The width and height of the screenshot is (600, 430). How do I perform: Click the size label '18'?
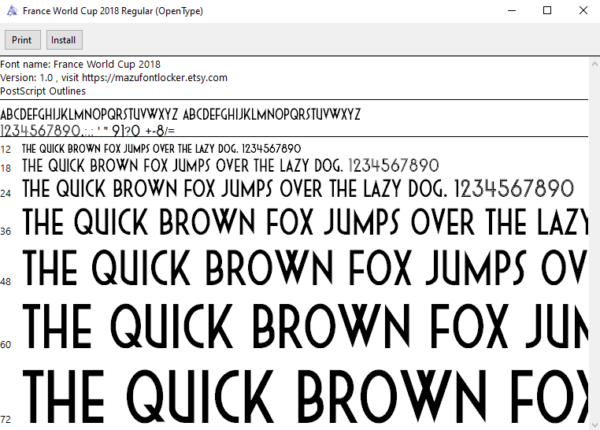point(6,168)
